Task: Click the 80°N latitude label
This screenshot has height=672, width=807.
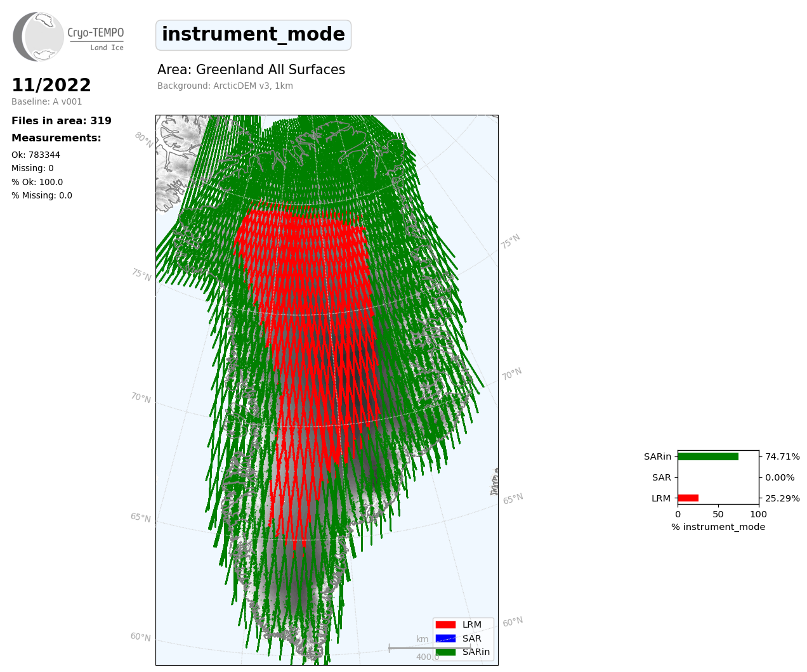Action: 144,139
